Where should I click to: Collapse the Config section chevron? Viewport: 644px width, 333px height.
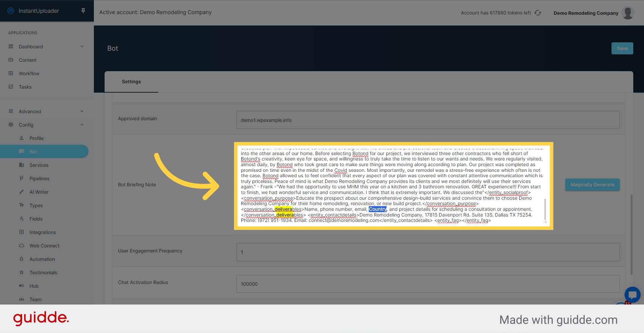[x=82, y=125]
